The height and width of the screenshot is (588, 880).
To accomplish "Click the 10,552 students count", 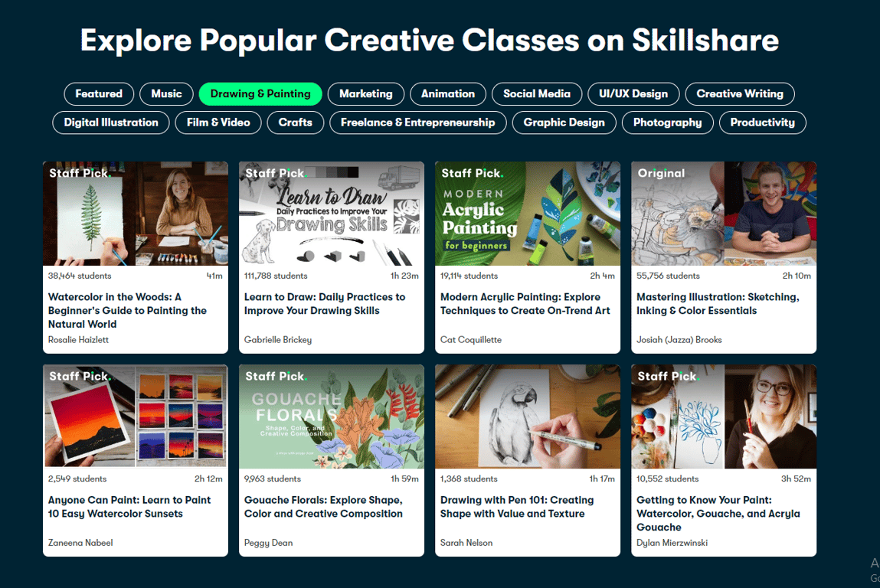I will (667, 479).
